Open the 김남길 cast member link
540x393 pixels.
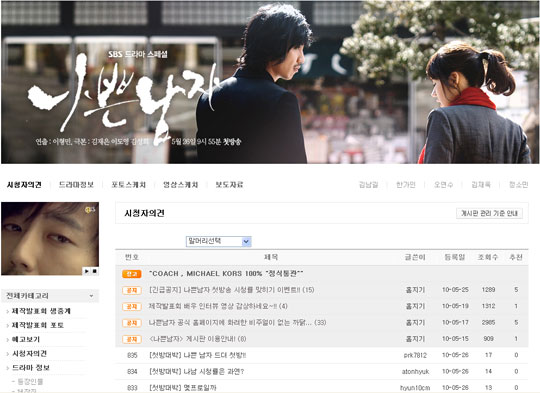(x=368, y=185)
